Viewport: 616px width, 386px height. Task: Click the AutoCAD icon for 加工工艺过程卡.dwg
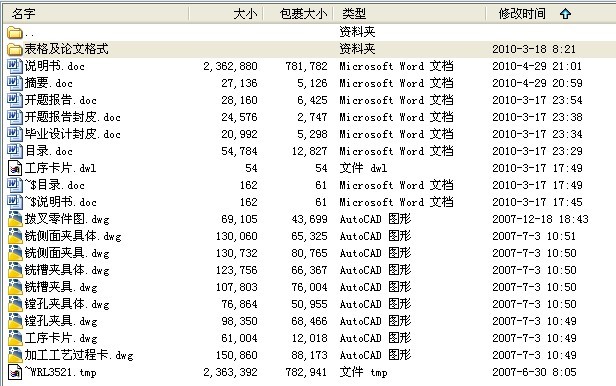[15, 355]
